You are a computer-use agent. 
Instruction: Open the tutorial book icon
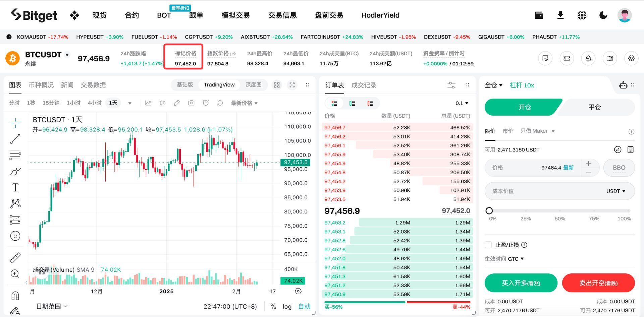pyautogui.click(x=610, y=58)
